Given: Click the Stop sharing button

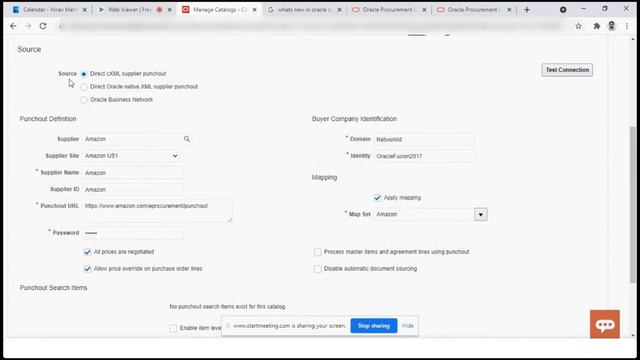Looking at the screenshot, I should point(373,326).
